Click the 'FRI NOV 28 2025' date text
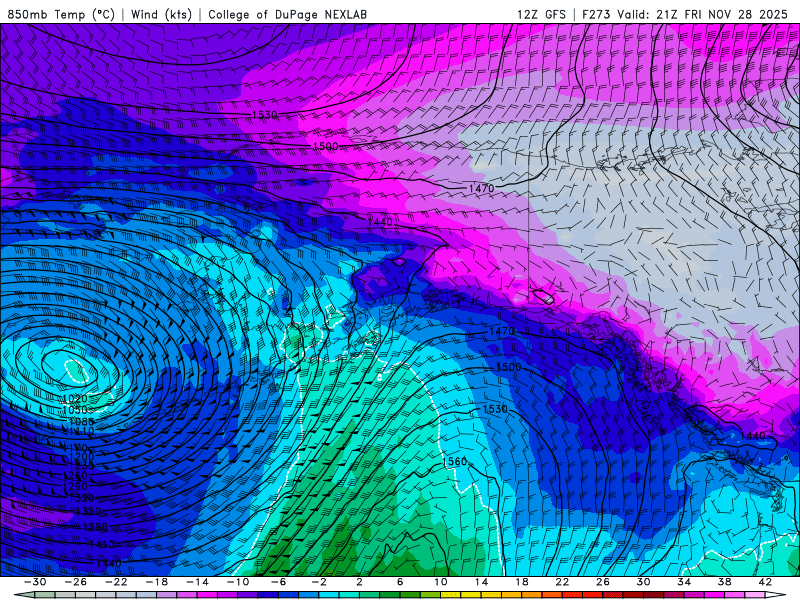Viewport: 800px width, 600px height. (736, 14)
